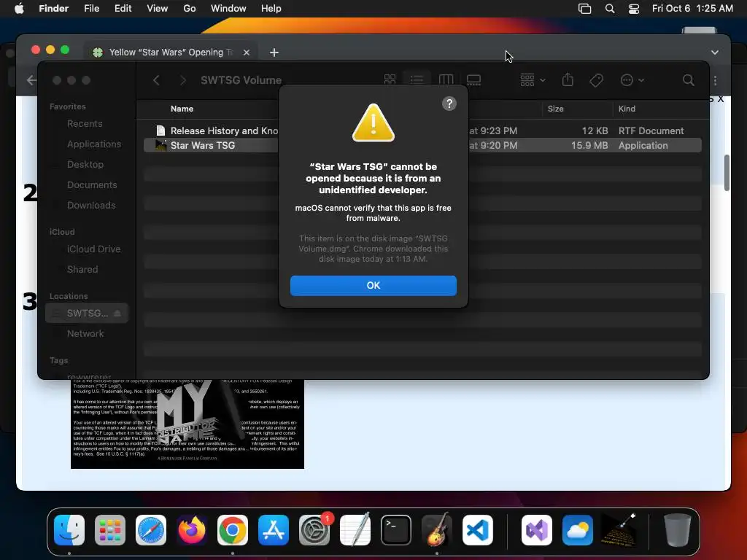Click the Finder search magnifier

coord(688,80)
